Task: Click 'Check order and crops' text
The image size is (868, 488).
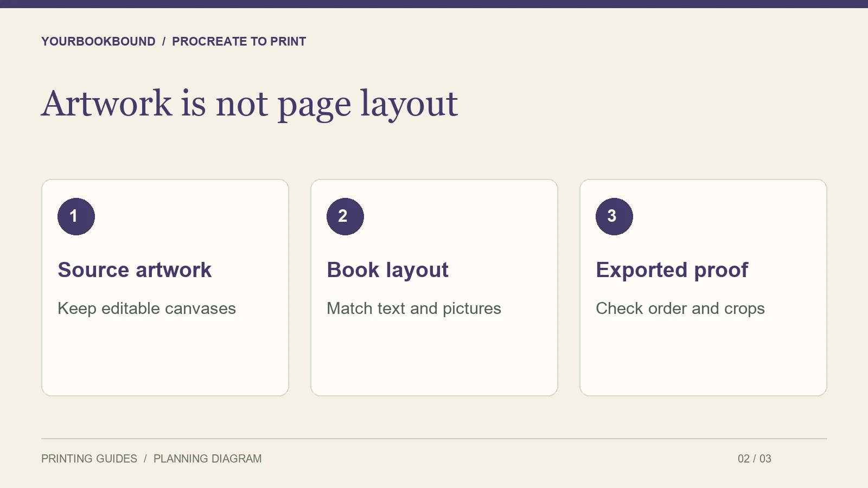Action: point(680,309)
